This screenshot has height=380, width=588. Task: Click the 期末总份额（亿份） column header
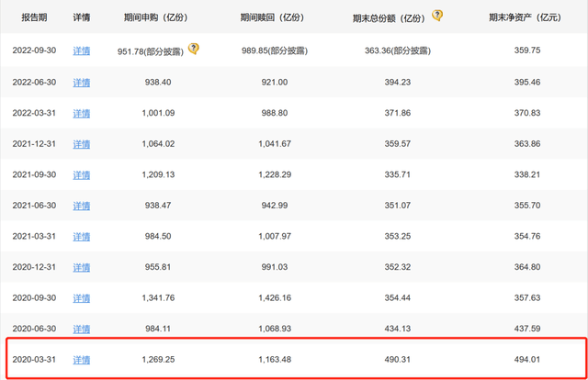coord(389,18)
